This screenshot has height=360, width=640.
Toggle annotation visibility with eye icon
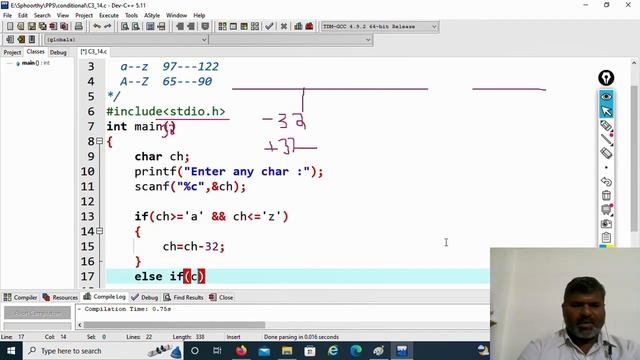click(606, 97)
